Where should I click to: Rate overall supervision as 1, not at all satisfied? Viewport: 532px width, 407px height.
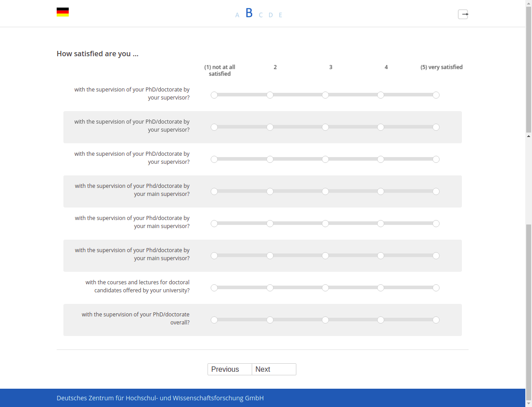[214, 320]
